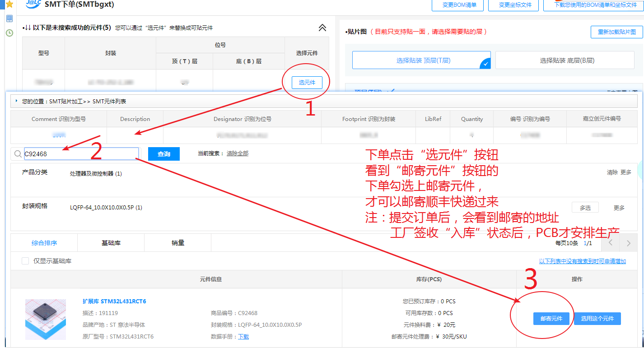Click the green clock history icon

[x=9, y=33]
